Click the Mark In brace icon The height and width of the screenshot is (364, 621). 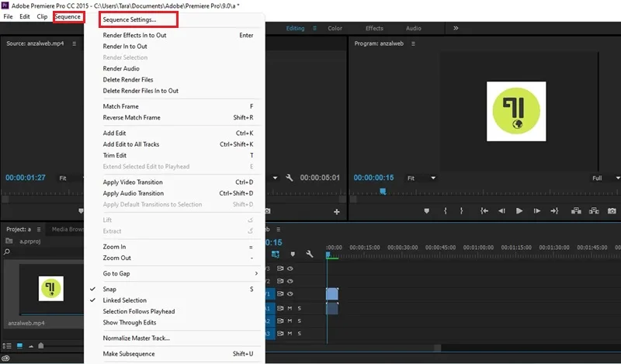445,211
